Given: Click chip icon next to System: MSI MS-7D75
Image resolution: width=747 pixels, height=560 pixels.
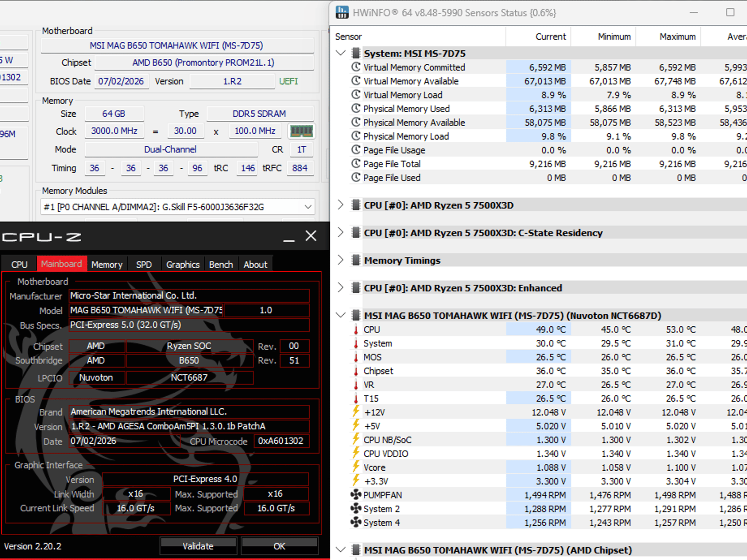Looking at the screenshot, I should click(x=356, y=53).
